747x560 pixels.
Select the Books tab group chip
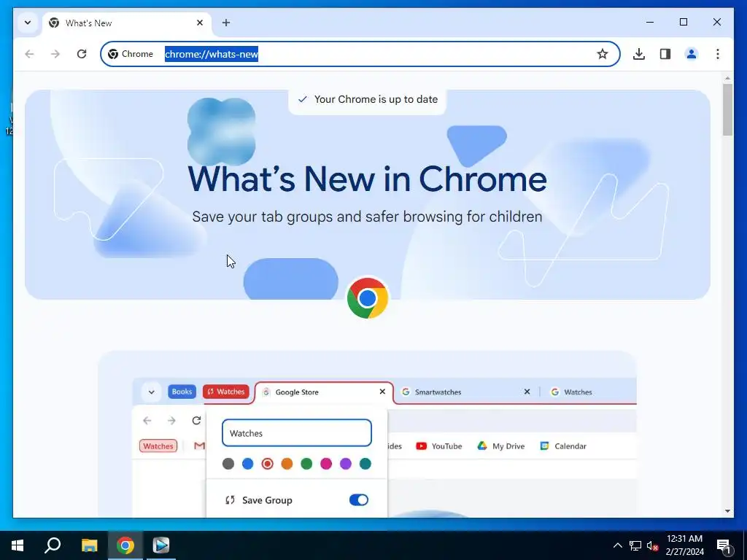tap(182, 392)
